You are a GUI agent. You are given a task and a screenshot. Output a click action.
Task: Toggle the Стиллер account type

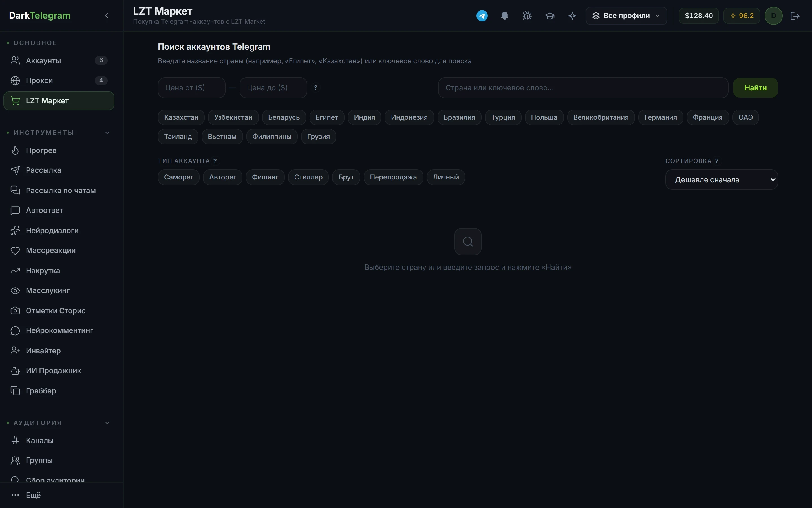coord(308,177)
